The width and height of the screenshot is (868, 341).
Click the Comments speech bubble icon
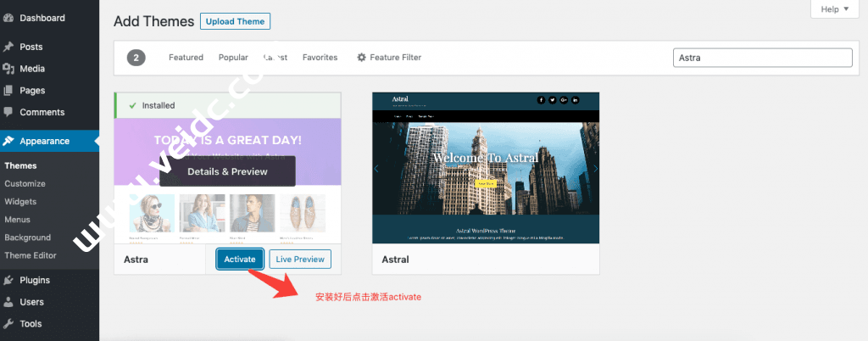pos(8,112)
